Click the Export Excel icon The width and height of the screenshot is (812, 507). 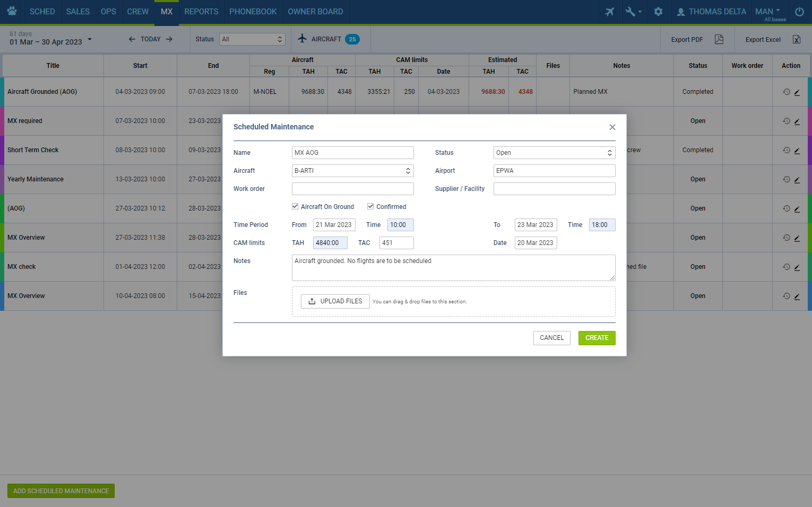[x=796, y=39]
